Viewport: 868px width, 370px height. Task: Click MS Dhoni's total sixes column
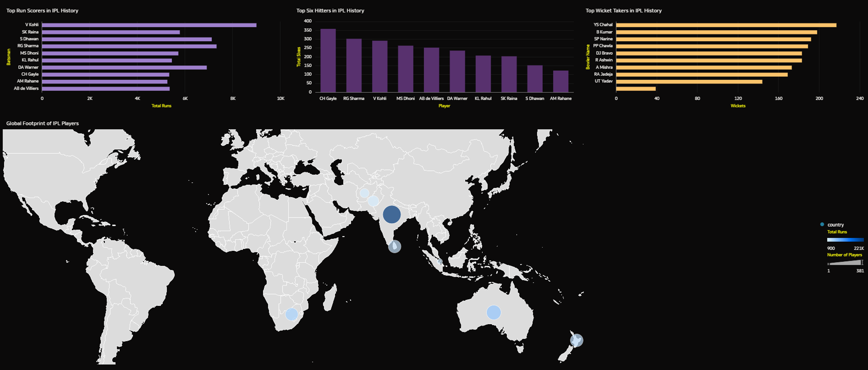coord(406,69)
